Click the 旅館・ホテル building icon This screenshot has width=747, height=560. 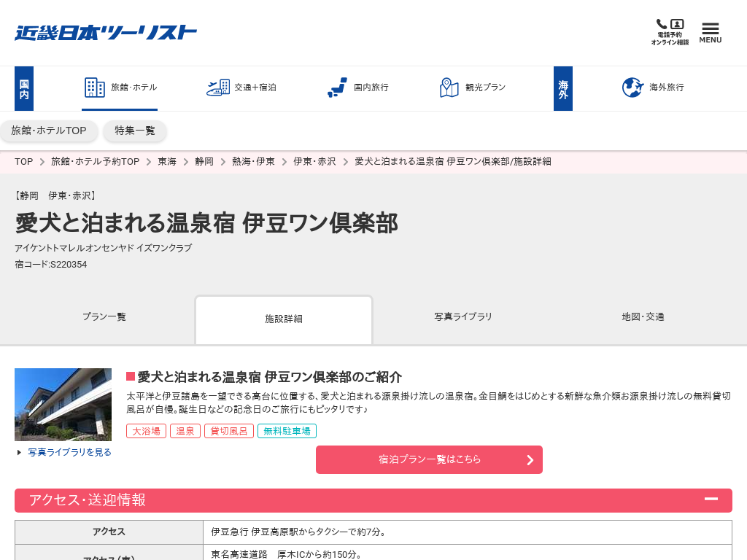[94, 87]
